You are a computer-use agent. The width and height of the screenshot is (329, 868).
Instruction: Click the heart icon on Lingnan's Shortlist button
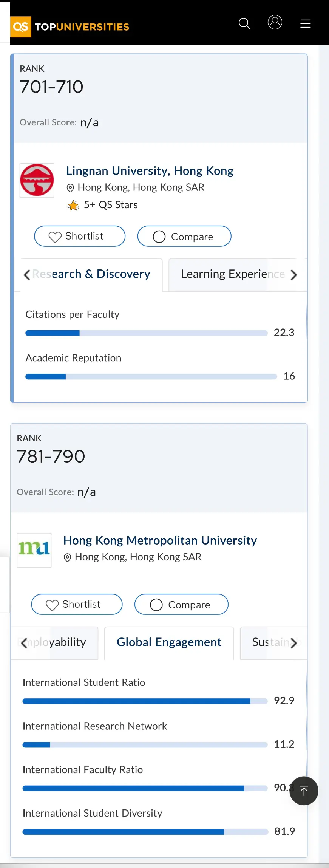tap(55, 237)
